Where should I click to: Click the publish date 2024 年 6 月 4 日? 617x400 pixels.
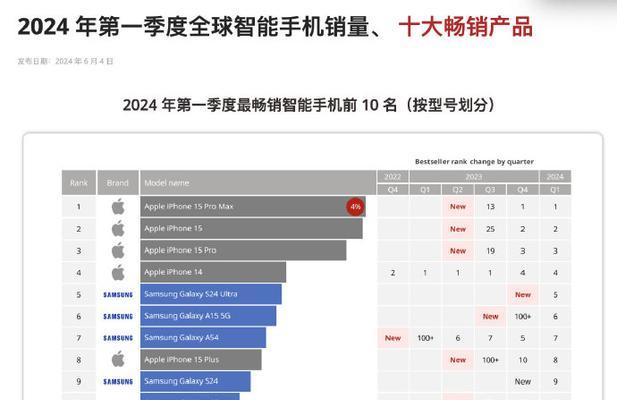(x=84, y=61)
